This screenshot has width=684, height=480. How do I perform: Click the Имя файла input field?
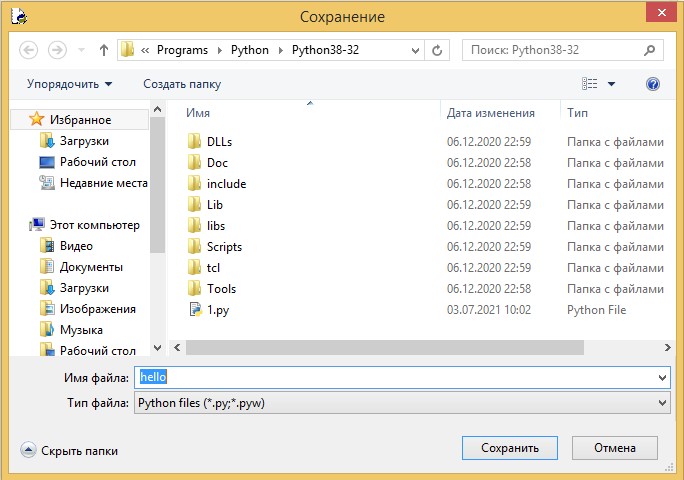point(400,378)
